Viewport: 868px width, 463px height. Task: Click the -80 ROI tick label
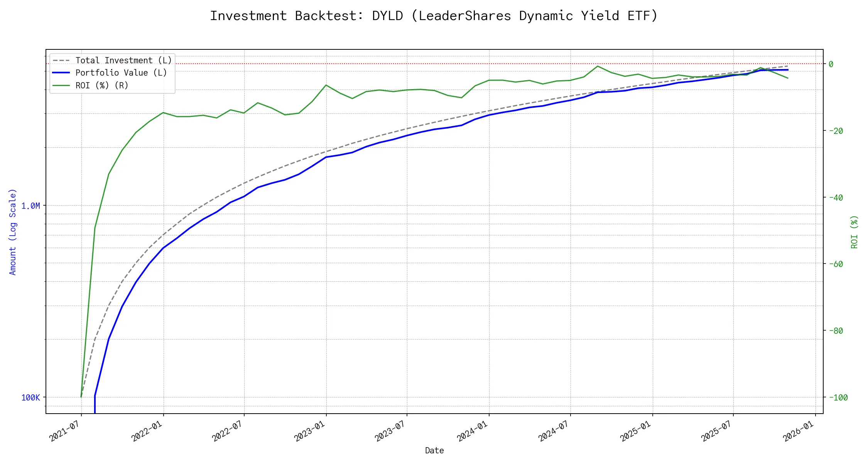coord(836,331)
